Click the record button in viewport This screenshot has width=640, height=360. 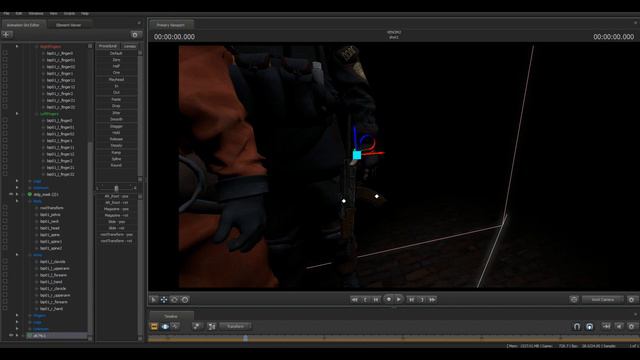(x=389, y=299)
